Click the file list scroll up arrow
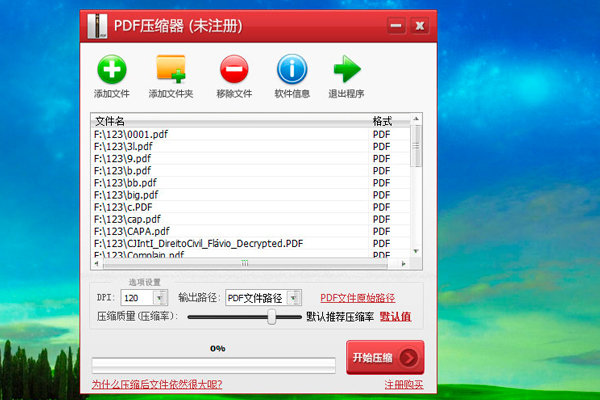 [416, 119]
